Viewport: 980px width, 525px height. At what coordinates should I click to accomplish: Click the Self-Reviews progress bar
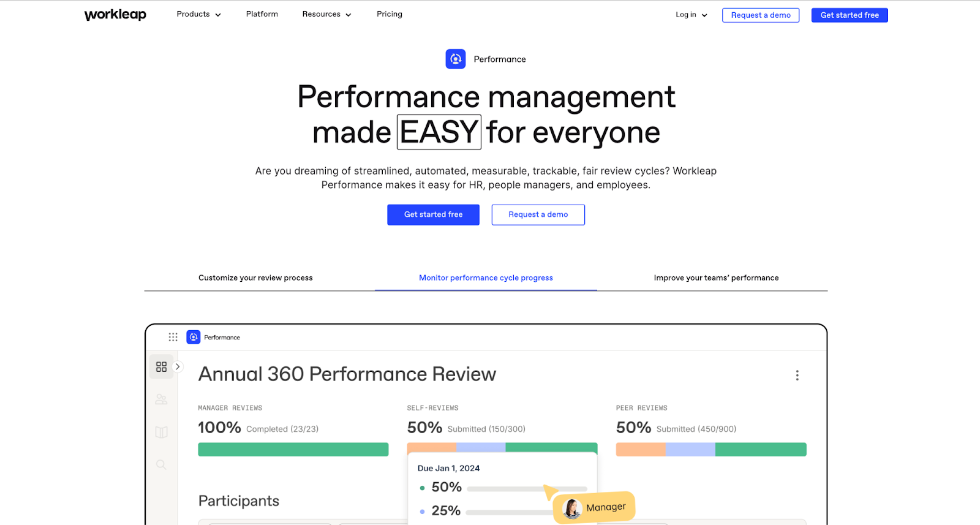pos(502,447)
